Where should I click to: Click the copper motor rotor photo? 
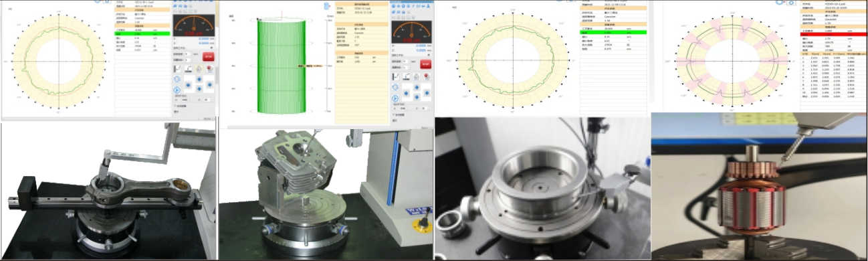click(x=759, y=187)
